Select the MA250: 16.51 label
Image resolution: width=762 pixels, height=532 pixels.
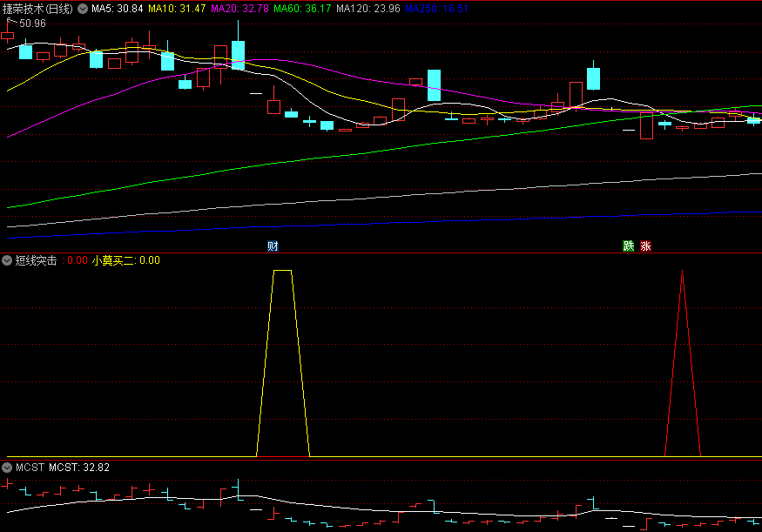pos(437,9)
